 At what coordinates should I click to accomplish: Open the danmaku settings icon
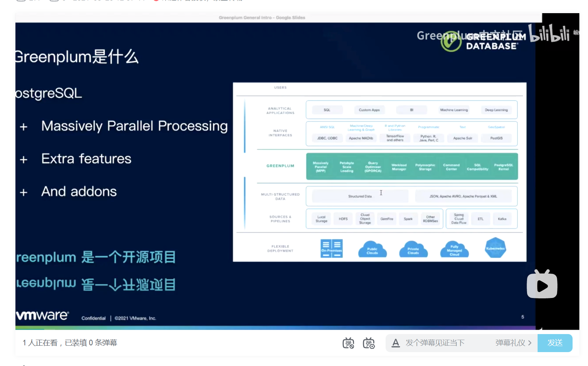(369, 343)
